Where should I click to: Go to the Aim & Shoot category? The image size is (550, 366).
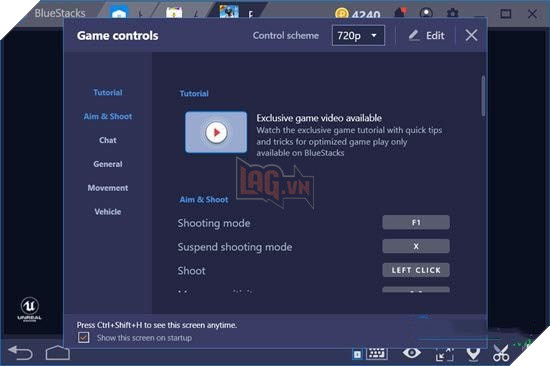(x=108, y=117)
